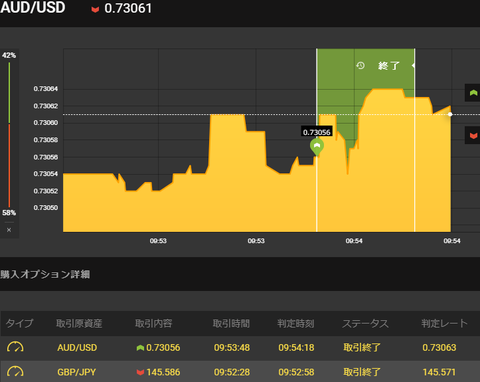
Task: Click the 42% / 58% sentiment bar
Action: pyautogui.click(x=9, y=134)
